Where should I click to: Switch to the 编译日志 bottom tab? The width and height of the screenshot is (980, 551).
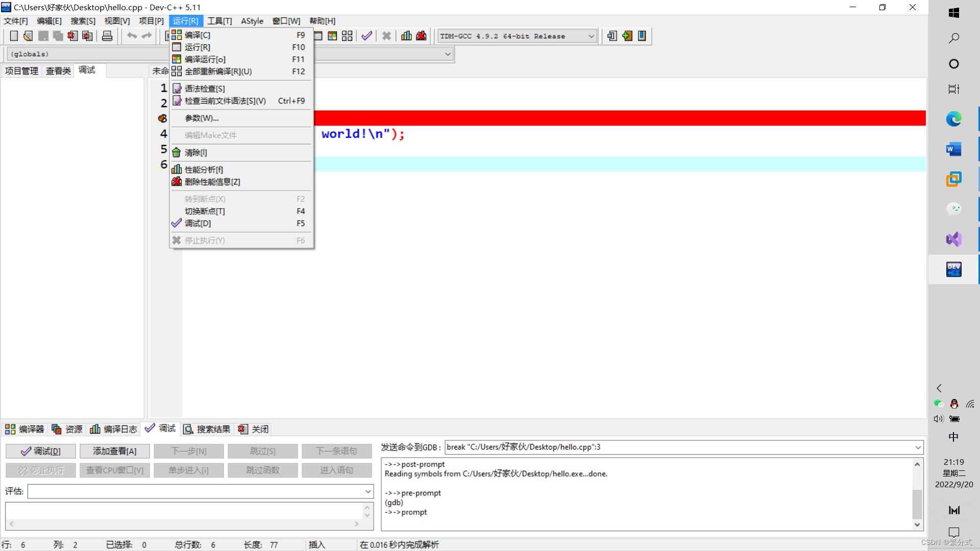[x=114, y=429]
